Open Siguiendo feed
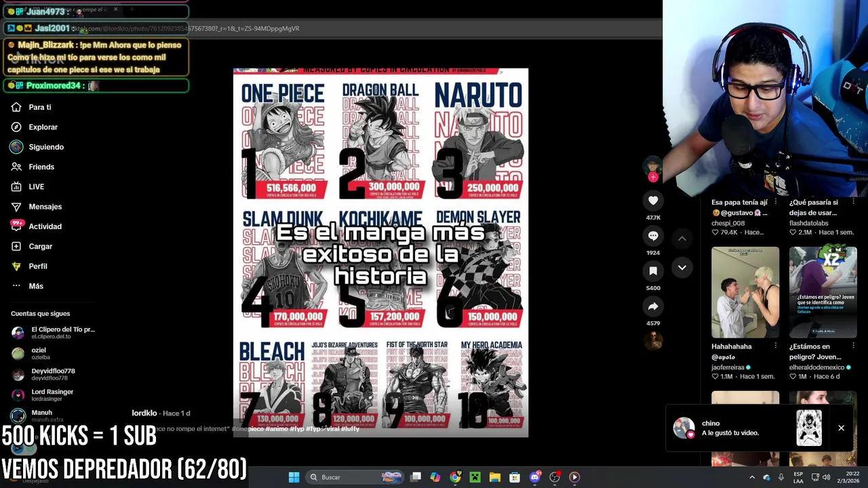868x488 pixels. (x=37, y=147)
